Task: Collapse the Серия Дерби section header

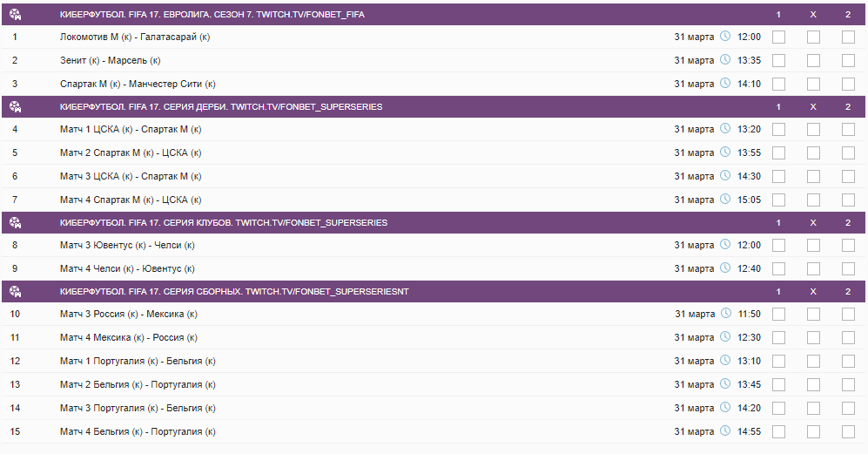Action: pyautogui.click(x=348, y=107)
